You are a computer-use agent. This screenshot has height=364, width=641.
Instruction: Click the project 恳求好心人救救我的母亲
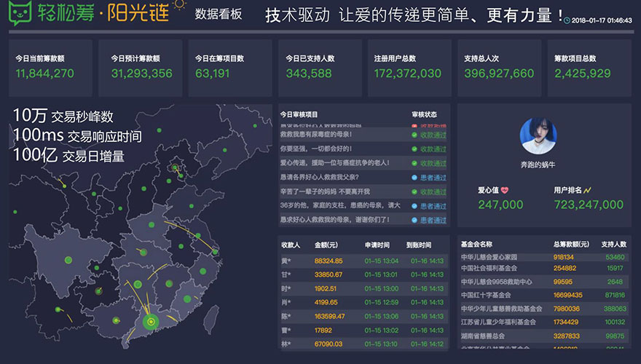(x=335, y=219)
